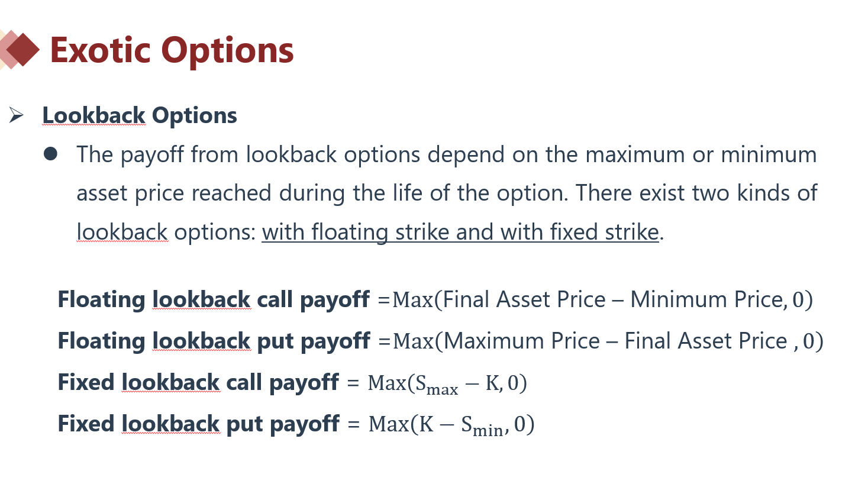Click the Lookback Options heading

[x=140, y=115]
